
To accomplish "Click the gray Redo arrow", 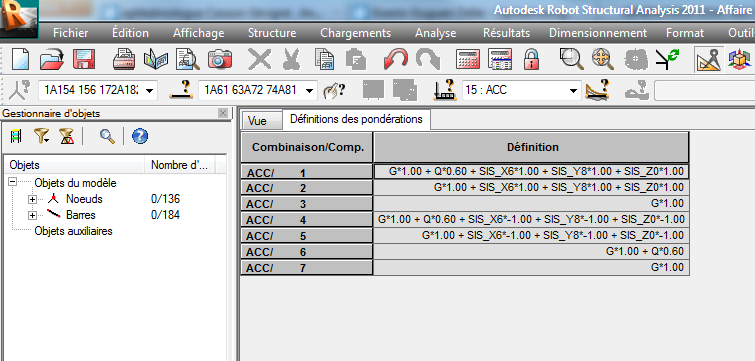I will [x=428, y=60].
